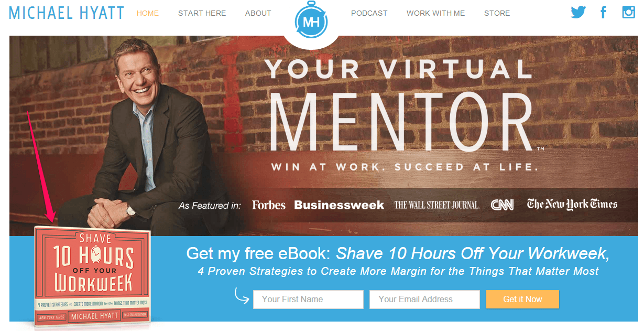Open the Podcast menu item
This screenshot has width=644, height=331.
point(369,13)
